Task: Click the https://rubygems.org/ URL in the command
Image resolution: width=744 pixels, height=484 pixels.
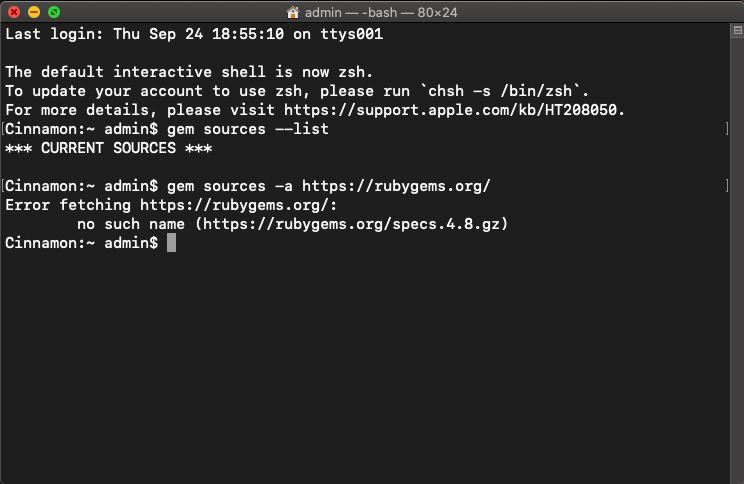Action: pos(396,186)
